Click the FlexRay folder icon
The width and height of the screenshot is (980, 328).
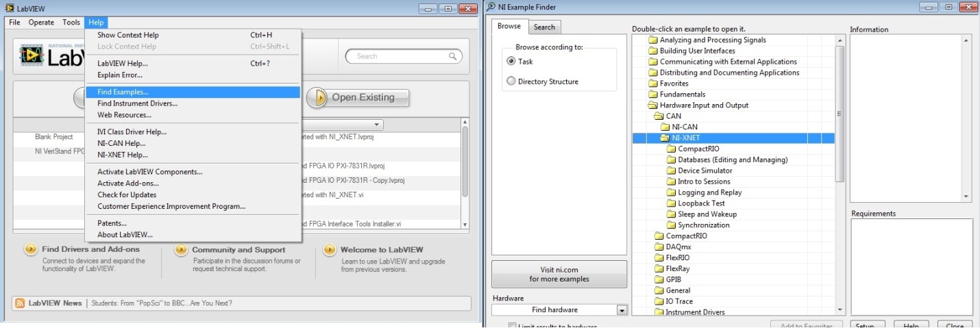[659, 268]
